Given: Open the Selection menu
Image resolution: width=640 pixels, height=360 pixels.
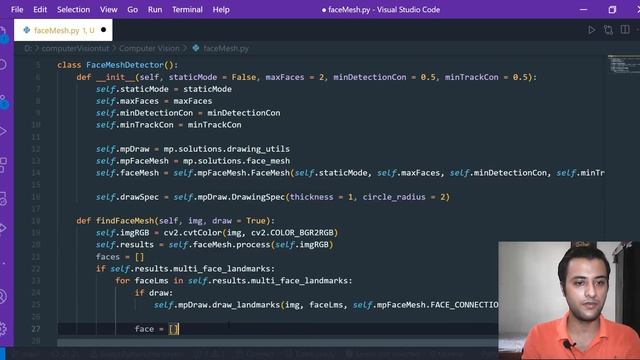Looking at the screenshot, I should tap(73, 9).
